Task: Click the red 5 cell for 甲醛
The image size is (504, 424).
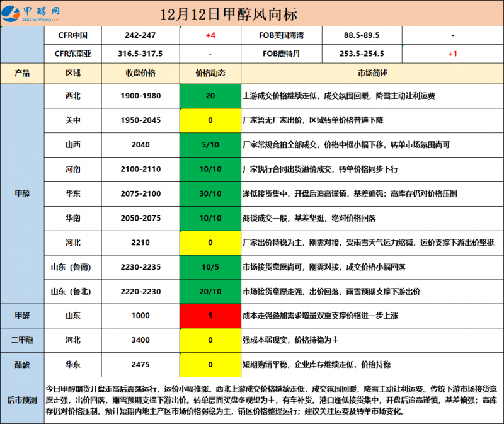Action: click(210, 316)
